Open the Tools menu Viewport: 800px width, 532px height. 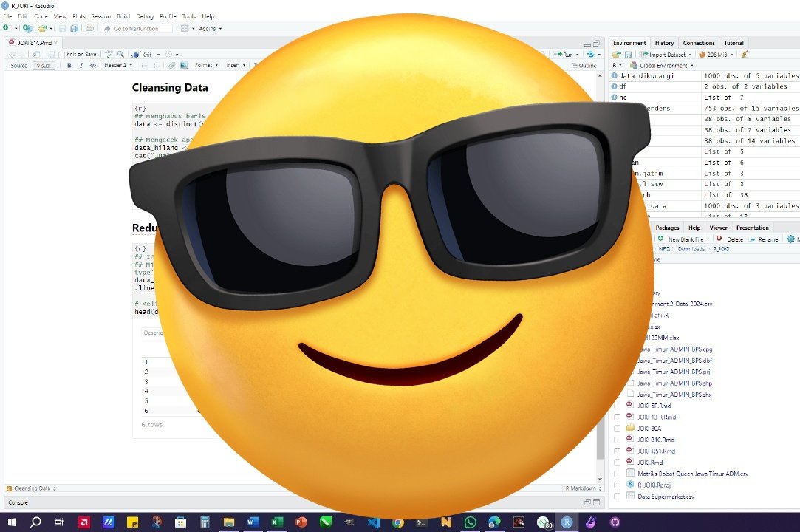(x=189, y=16)
